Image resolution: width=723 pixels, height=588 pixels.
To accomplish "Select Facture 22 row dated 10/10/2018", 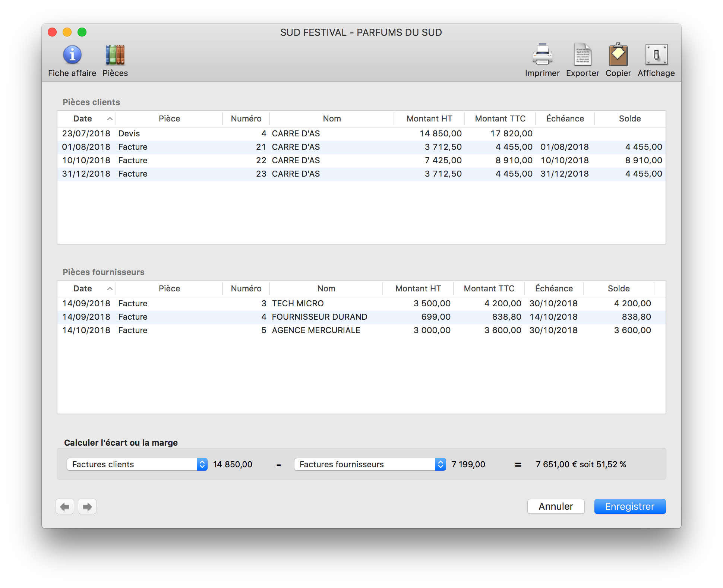I will coord(361,161).
